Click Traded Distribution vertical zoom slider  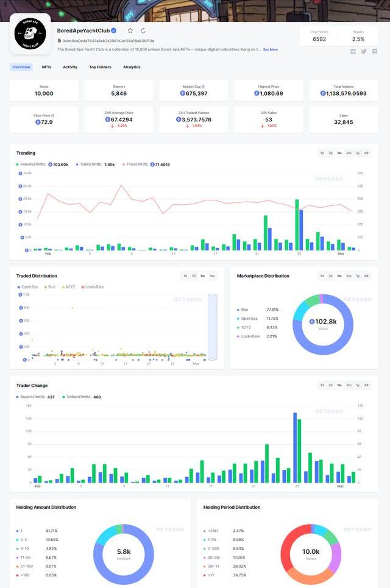[x=212, y=327]
